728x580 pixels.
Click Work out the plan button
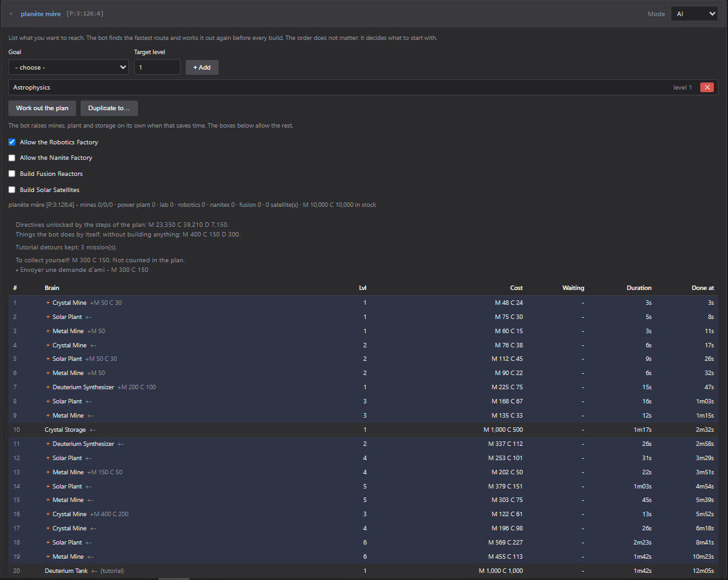click(x=43, y=108)
